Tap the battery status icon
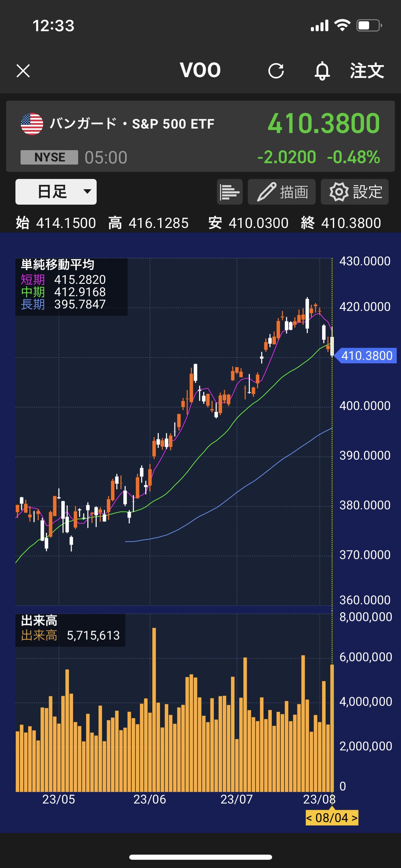Viewport: 401px width, 868px height. pos(369,25)
